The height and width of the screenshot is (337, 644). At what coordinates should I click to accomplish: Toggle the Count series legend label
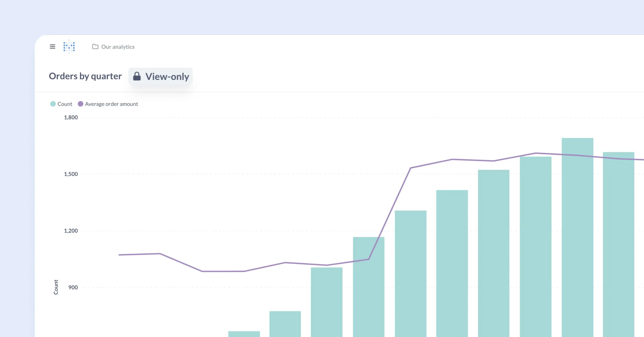65,104
